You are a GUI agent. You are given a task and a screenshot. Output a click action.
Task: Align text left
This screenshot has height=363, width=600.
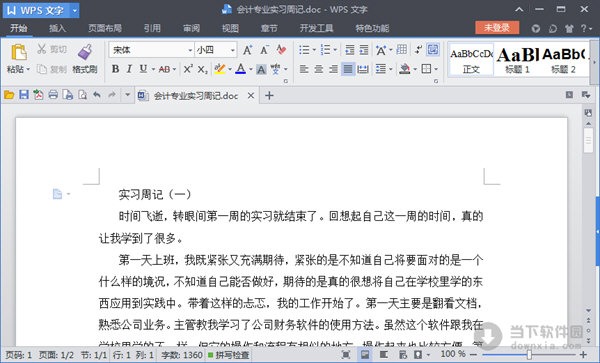point(304,69)
